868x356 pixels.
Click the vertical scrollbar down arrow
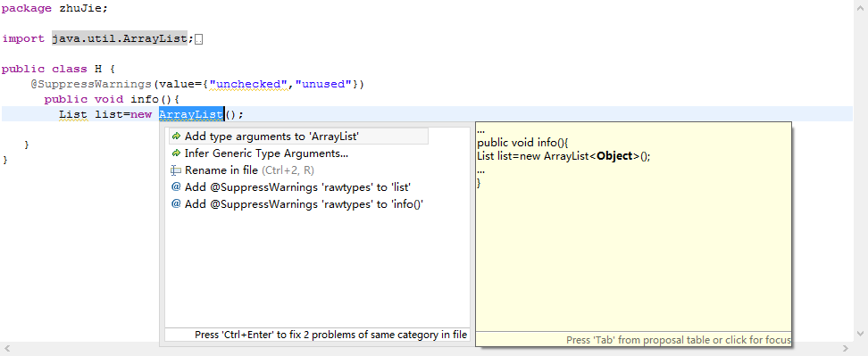click(x=860, y=334)
